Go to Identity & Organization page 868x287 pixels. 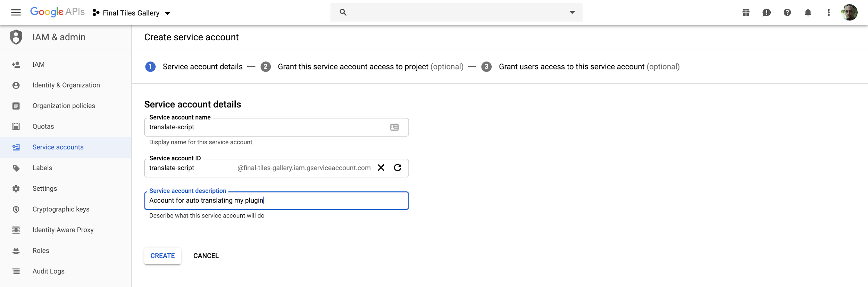click(x=66, y=85)
